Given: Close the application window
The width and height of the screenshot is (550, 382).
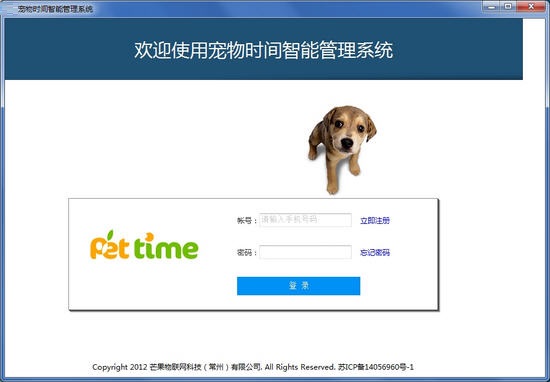Looking at the screenshot, I should point(531,6).
